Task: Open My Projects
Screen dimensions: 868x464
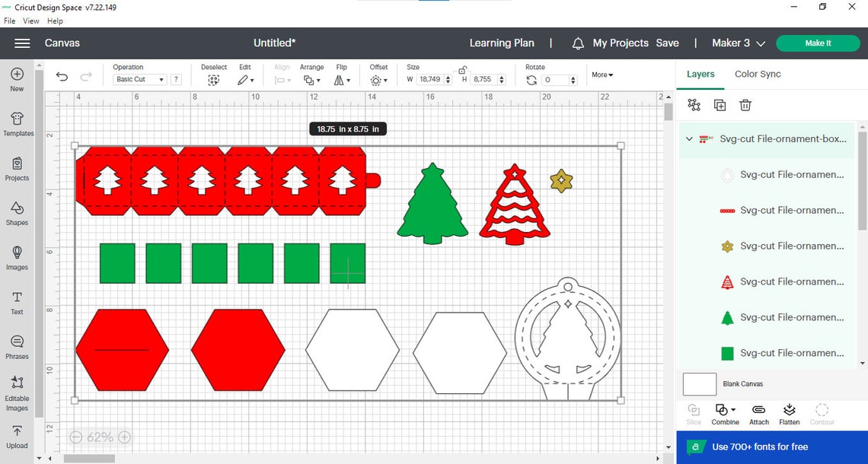Action: [x=621, y=43]
